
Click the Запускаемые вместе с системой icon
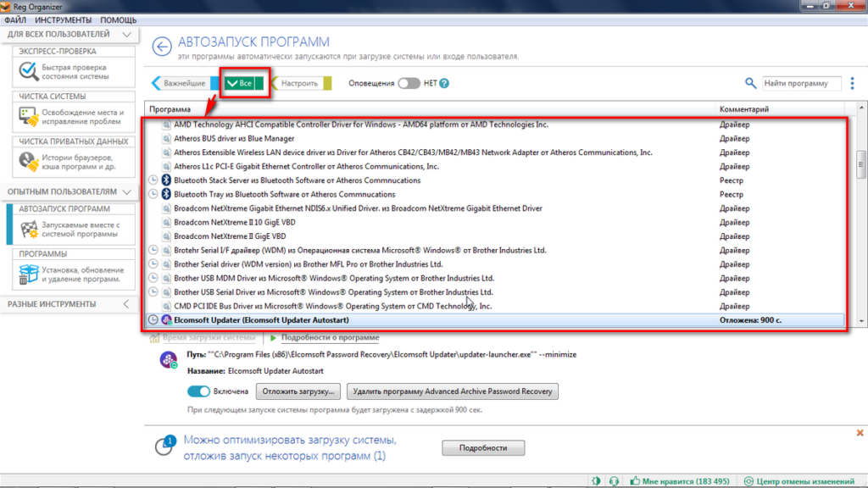click(x=28, y=229)
